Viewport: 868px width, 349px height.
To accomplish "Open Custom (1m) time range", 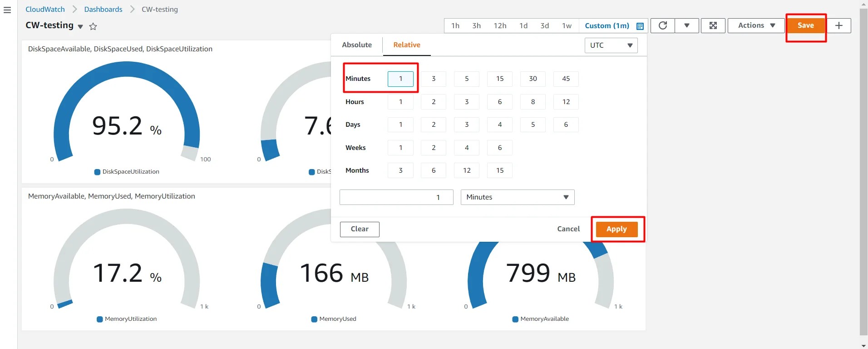I will click(607, 26).
